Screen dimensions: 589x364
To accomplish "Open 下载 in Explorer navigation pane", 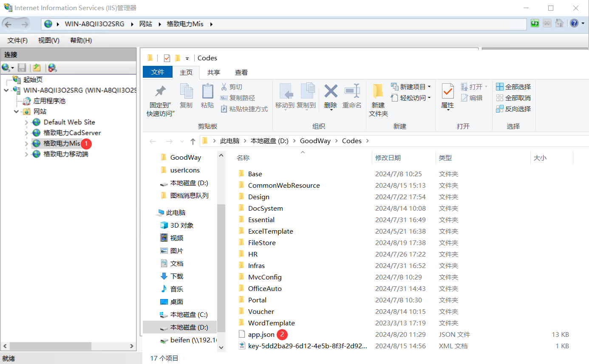I will coord(177,277).
